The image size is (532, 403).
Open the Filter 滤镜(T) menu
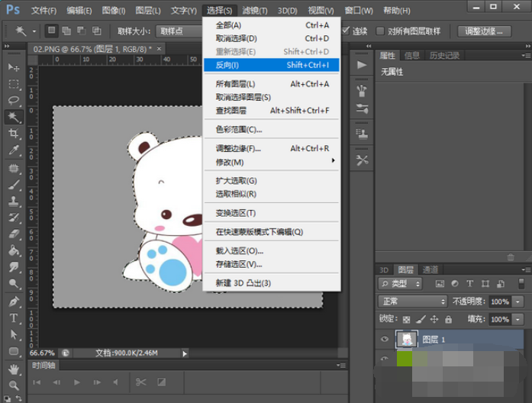click(x=254, y=11)
